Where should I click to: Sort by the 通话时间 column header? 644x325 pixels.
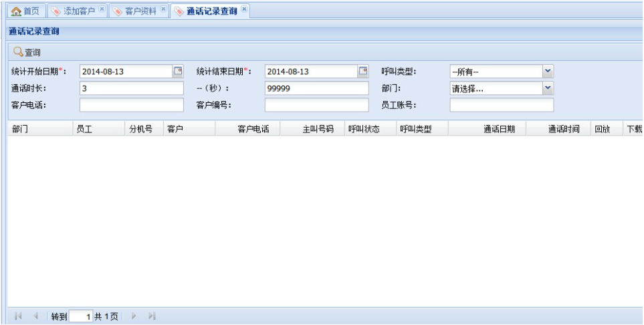(x=558, y=128)
